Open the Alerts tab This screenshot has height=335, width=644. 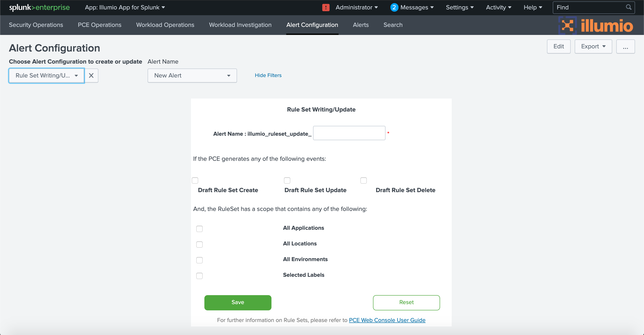click(x=360, y=25)
